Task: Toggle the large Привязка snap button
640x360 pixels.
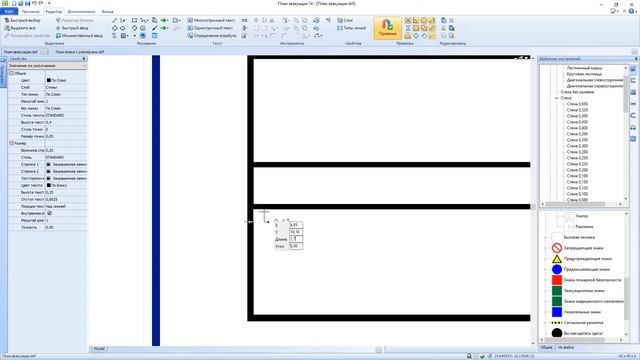Action: (x=387, y=28)
